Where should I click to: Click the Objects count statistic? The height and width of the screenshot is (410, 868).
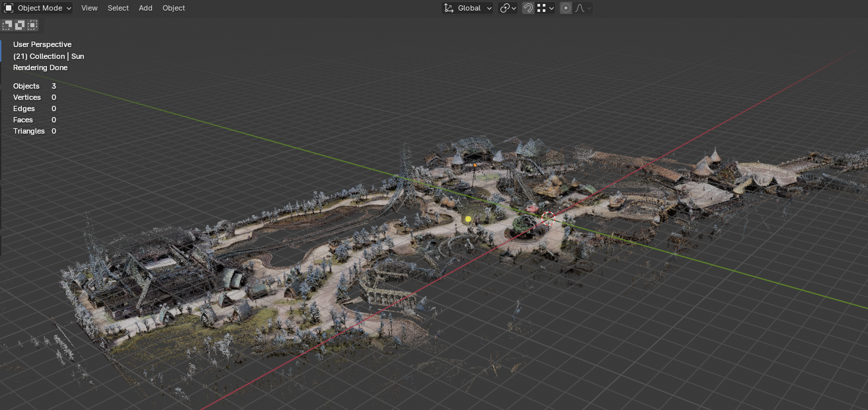[x=34, y=86]
